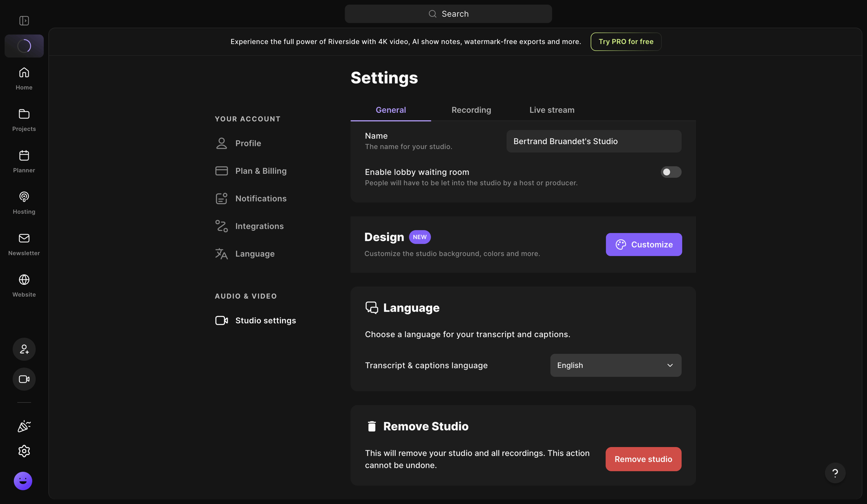Click the Plan & Billing card icon

point(221,171)
